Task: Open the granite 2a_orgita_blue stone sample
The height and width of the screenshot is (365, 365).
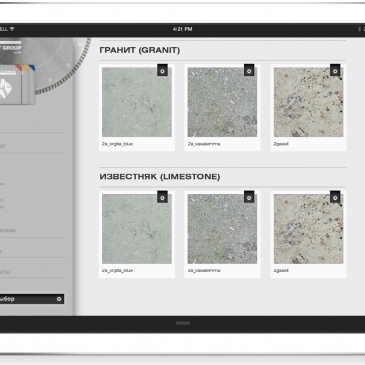Action: point(137,102)
